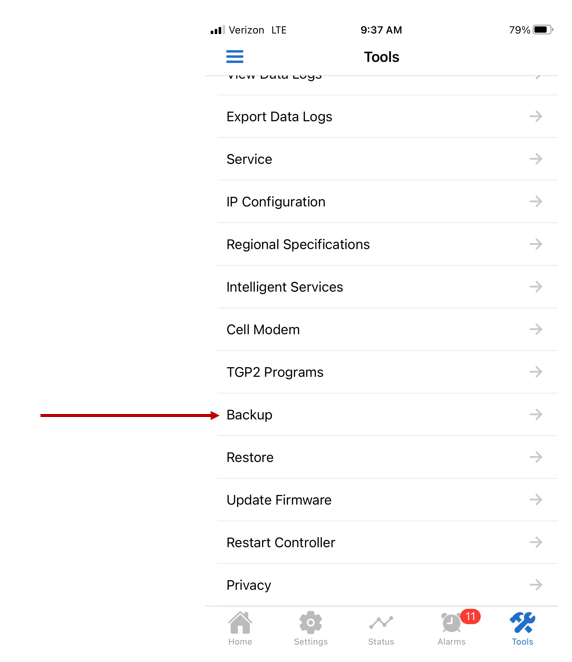
Task: Tap the arrow beside Restart Controller
Action: (x=536, y=542)
